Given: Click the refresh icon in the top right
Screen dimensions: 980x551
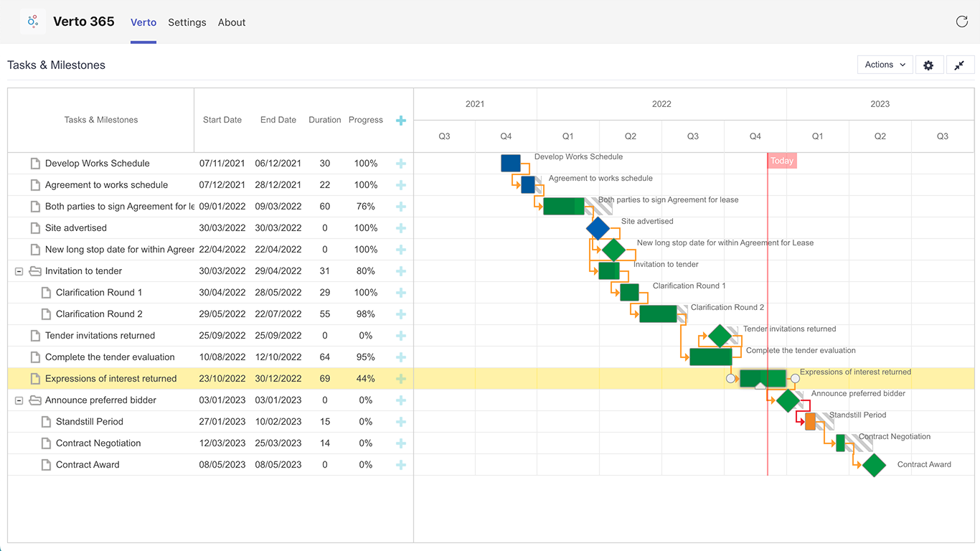Looking at the screenshot, I should (962, 22).
